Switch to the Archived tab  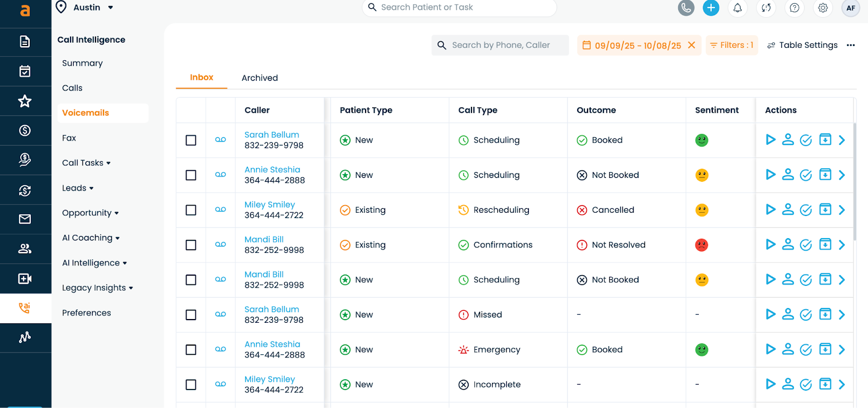(x=259, y=78)
